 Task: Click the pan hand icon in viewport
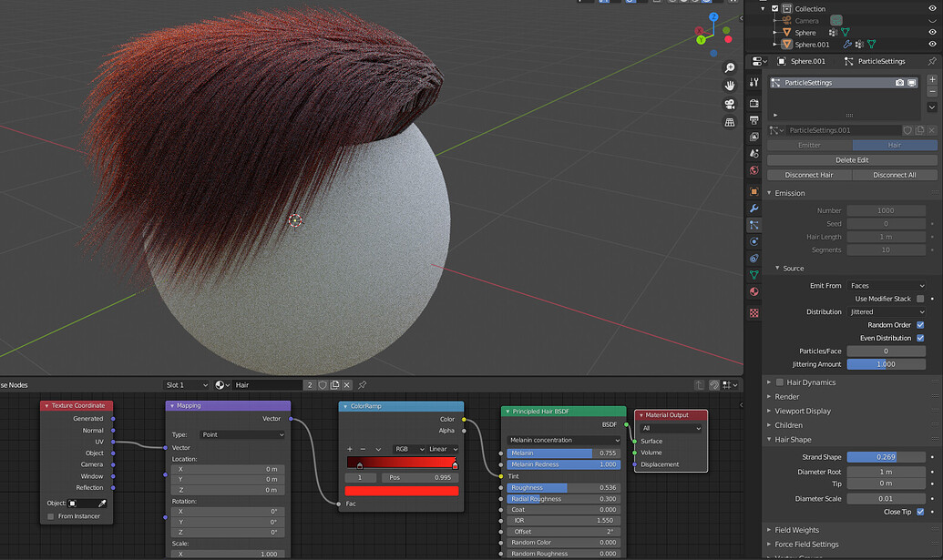[x=729, y=85]
